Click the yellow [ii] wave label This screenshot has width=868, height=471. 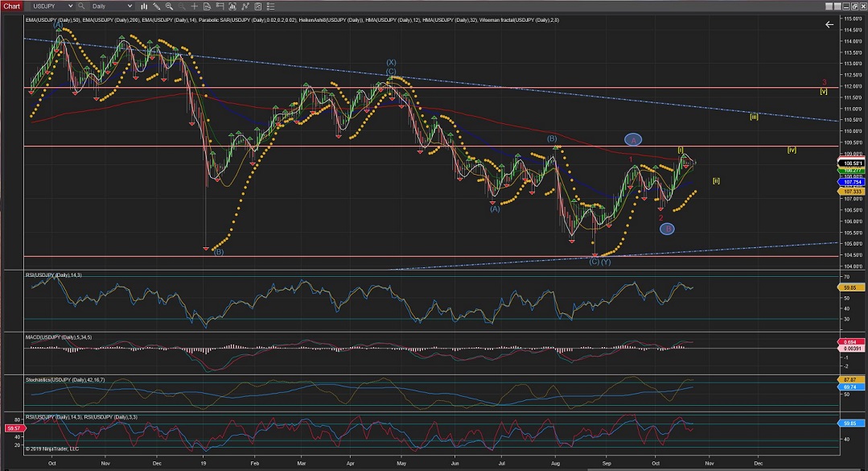716,180
